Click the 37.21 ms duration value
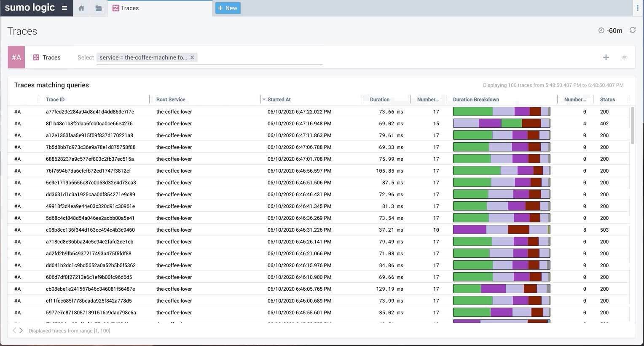This screenshot has height=346, width=644. [x=391, y=230]
